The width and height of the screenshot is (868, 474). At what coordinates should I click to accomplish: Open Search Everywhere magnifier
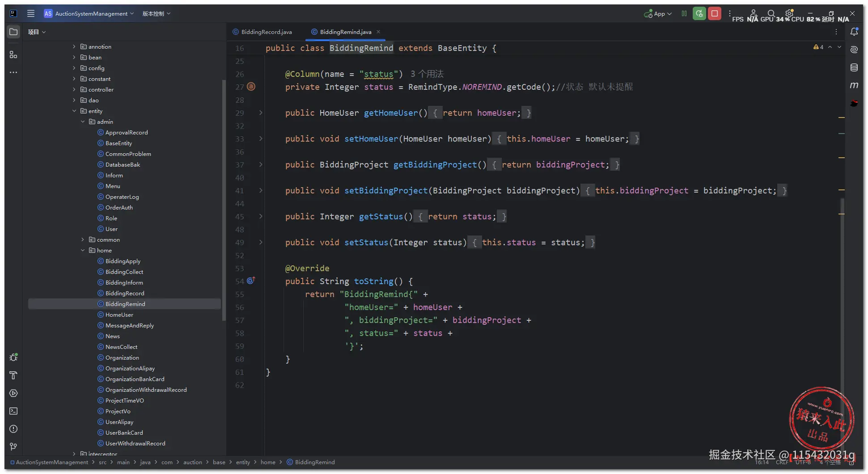pos(771,13)
